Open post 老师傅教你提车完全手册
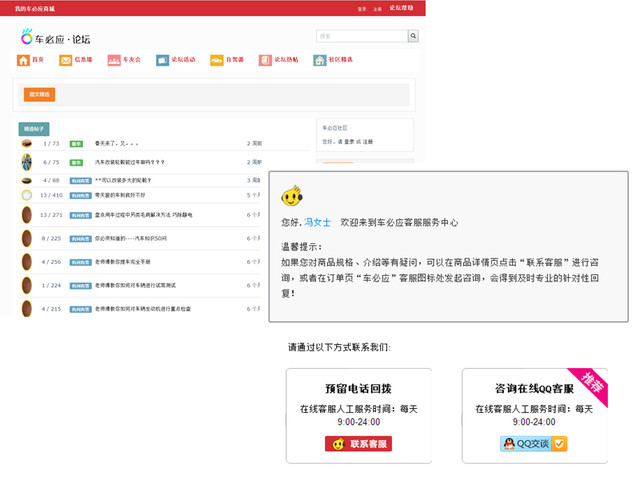Screen dimensions: 640x480 pyautogui.click(x=122, y=262)
